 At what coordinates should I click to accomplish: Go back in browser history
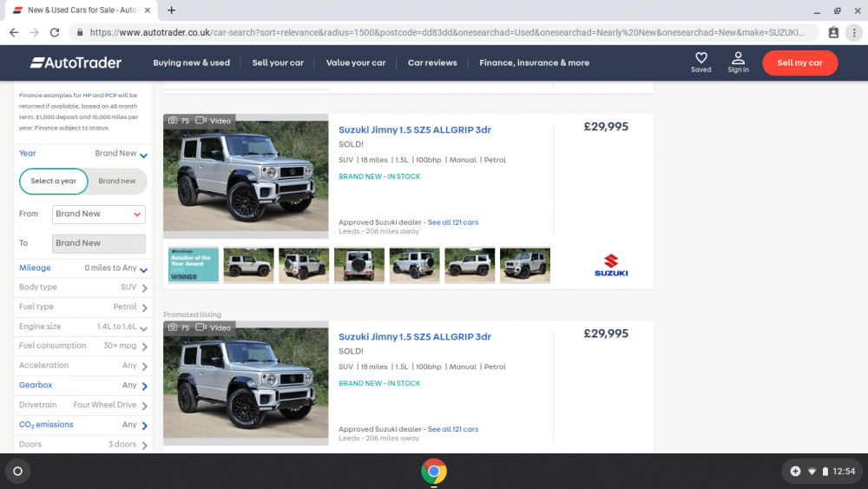tap(14, 32)
